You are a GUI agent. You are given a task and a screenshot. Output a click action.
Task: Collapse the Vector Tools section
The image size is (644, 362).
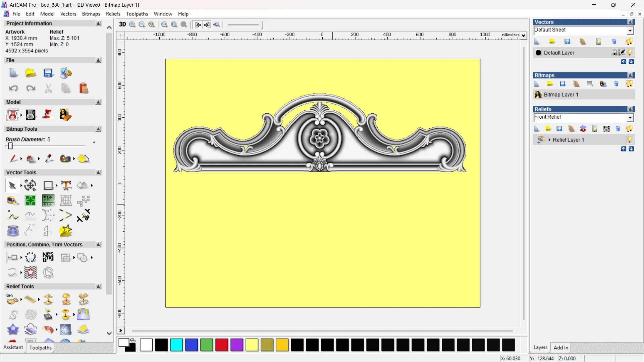point(98,172)
